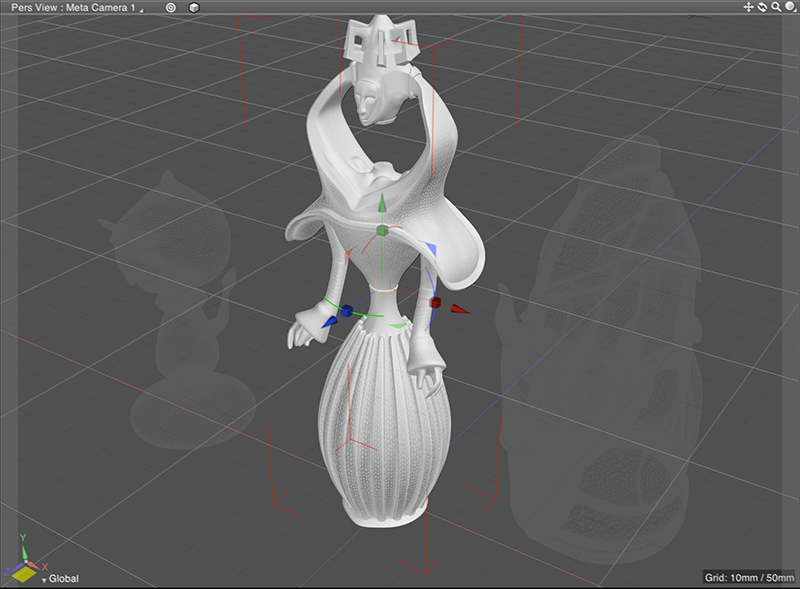Click the cube display mode icon
The image size is (800, 589).
pos(194,8)
